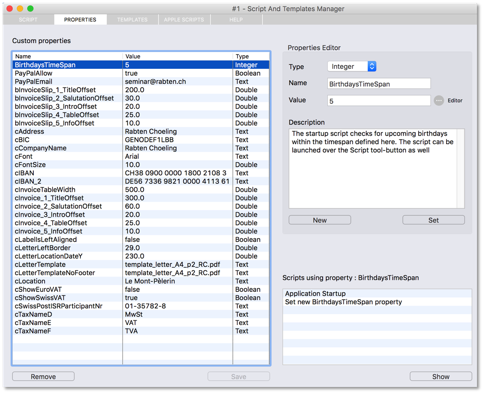Open the TEMPLATES tab
The image size is (484, 394).
coord(132,20)
